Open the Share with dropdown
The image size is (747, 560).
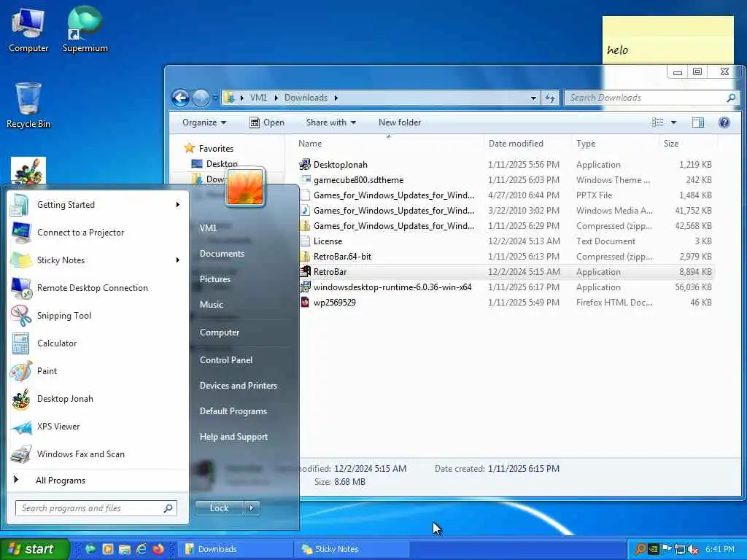click(x=331, y=122)
